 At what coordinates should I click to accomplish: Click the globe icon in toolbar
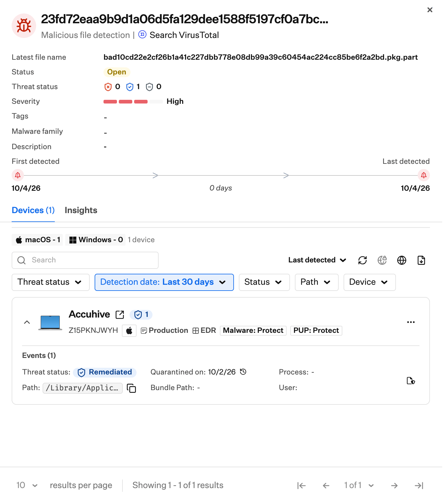point(402,260)
